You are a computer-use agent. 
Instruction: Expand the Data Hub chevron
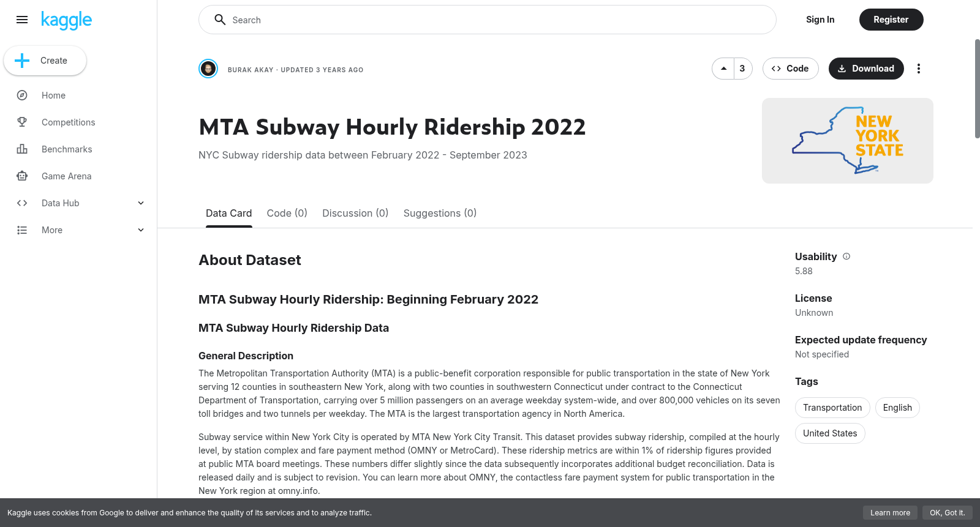coord(141,203)
